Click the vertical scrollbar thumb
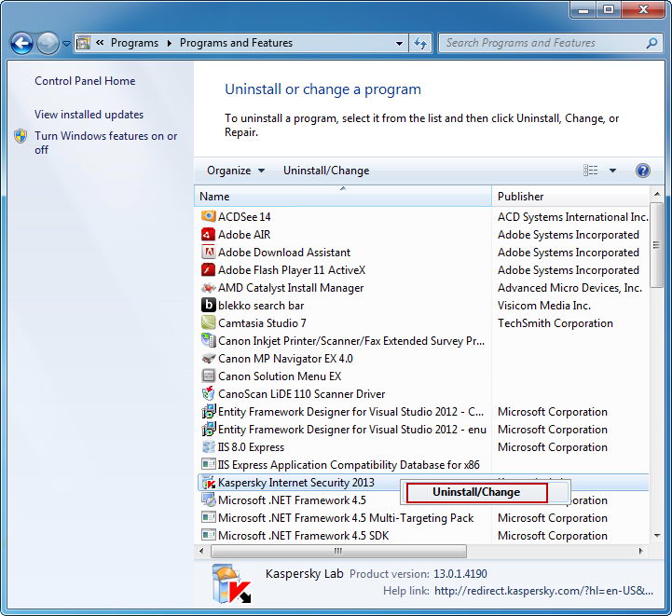Image resolution: width=672 pixels, height=616 pixels. click(x=656, y=245)
